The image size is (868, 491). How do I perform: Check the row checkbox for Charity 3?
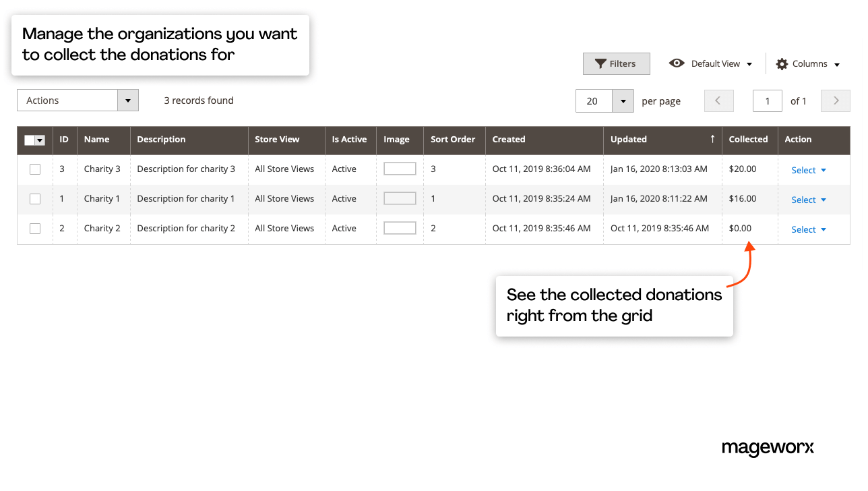point(34,169)
